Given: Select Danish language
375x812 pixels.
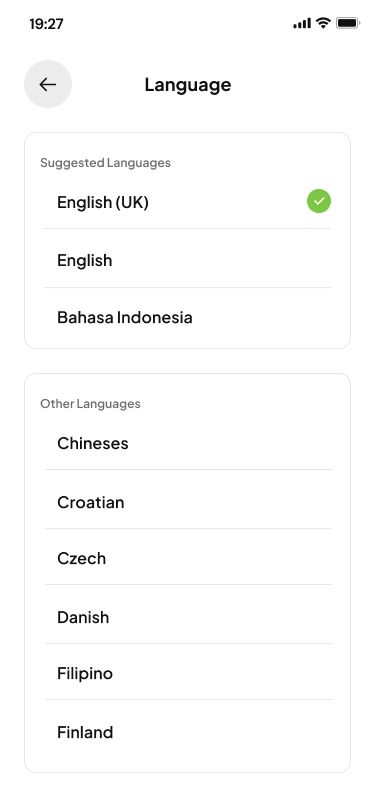Looking at the screenshot, I should tap(189, 615).
